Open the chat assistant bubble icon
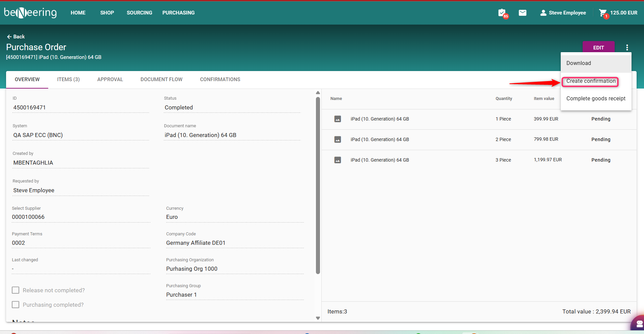 [x=639, y=324]
